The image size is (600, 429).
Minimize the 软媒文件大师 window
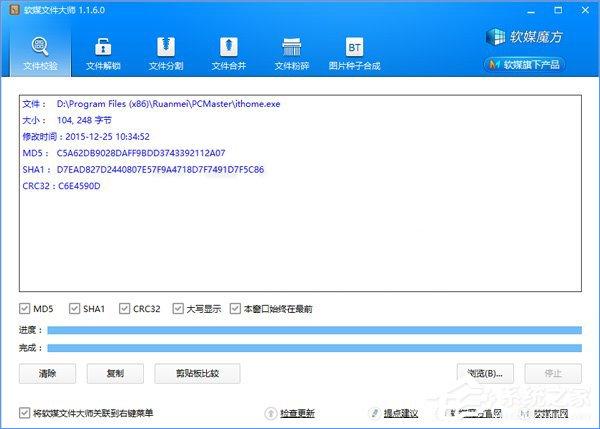531,11
